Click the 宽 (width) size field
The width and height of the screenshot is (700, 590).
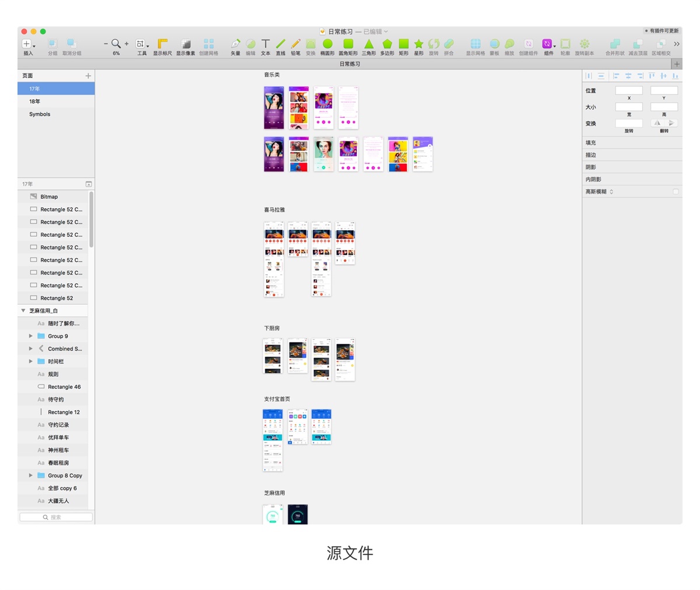coord(629,107)
